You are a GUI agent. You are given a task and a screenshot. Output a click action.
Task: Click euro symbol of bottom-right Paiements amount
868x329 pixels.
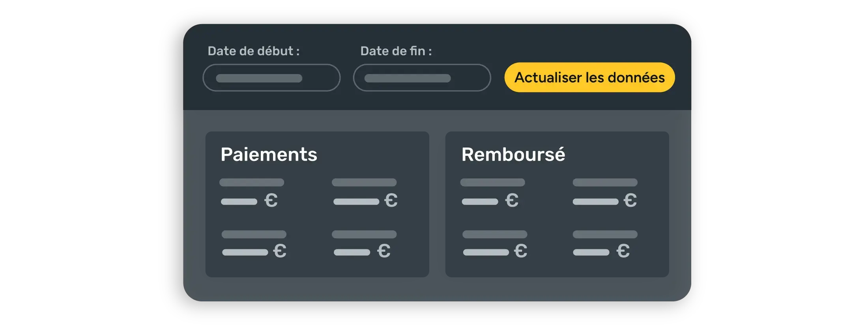click(x=384, y=251)
